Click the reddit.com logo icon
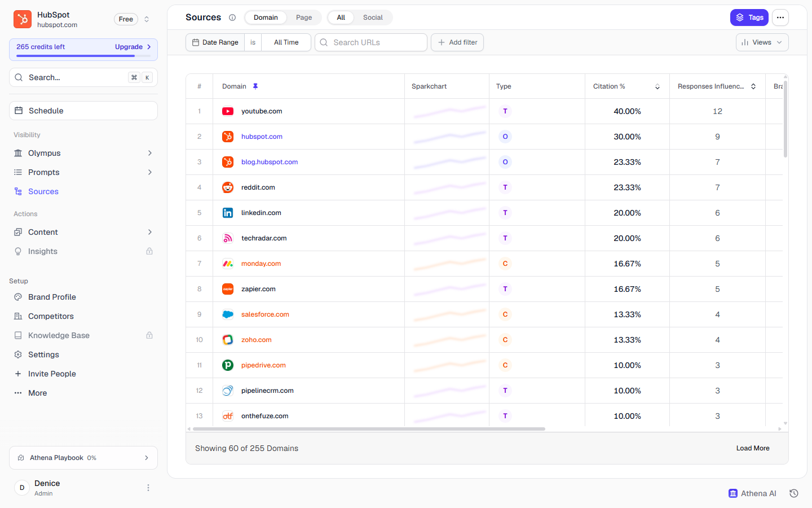This screenshot has width=812, height=508. pyautogui.click(x=228, y=187)
